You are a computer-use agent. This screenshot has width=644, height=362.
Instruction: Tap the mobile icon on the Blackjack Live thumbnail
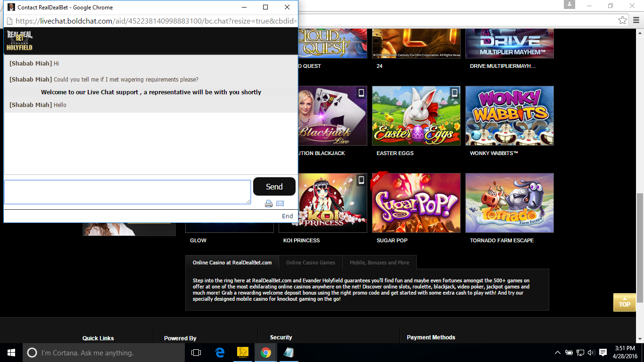[x=361, y=92]
